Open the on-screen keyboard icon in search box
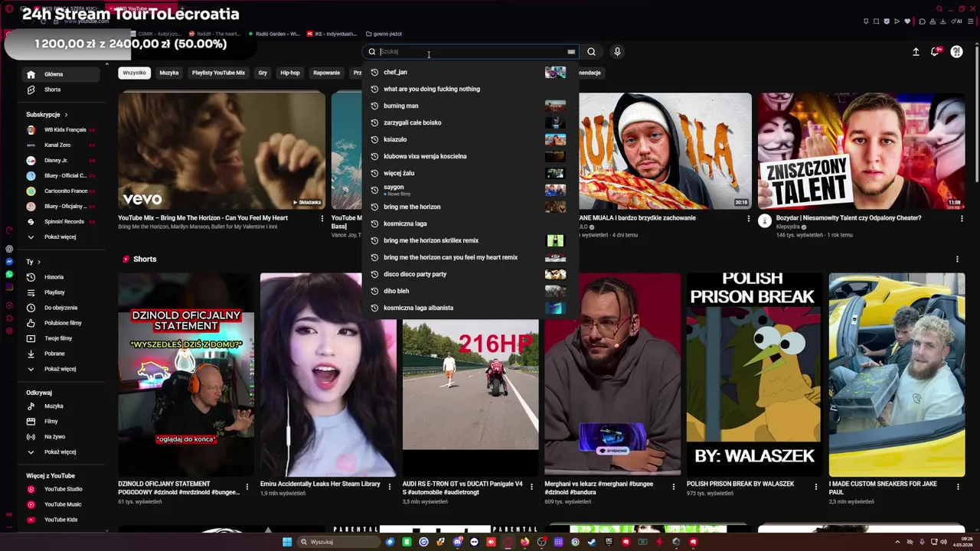Screen dimensions: 980x551 pyautogui.click(x=571, y=51)
